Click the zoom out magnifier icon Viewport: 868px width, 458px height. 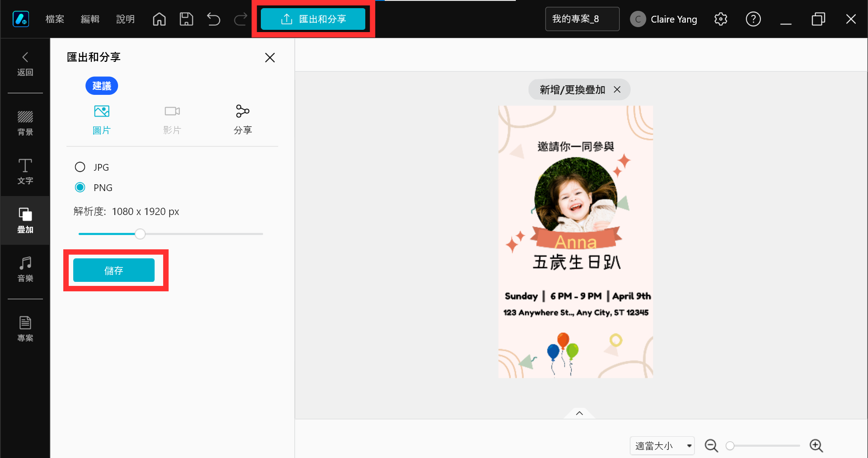[711, 446]
